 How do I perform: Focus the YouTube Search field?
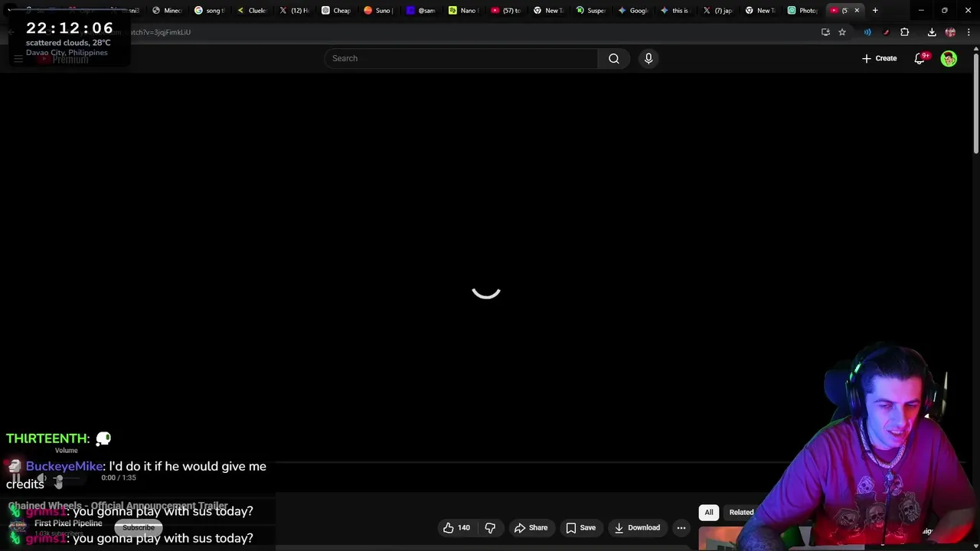[x=461, y=58]
